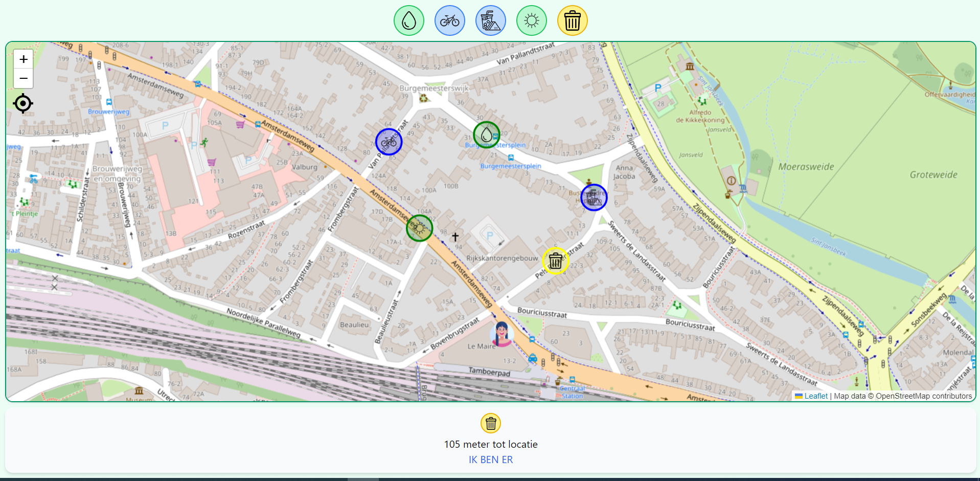Click the Rijkskantorengebouw label on map
The image size is (980, 481).
(x=502, y=258)
